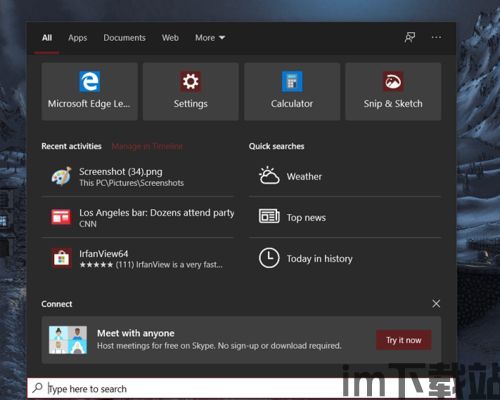Switch to the Documents tab

tap(124, 38)
